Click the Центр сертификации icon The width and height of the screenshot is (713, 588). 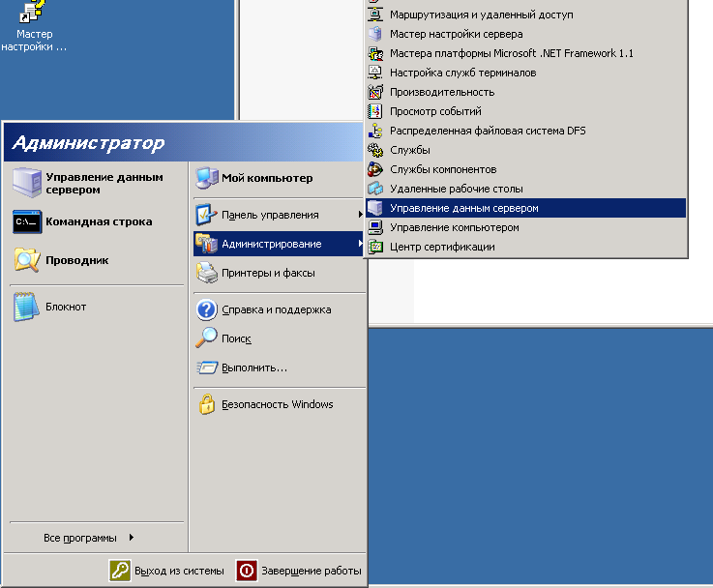[375, 247]
